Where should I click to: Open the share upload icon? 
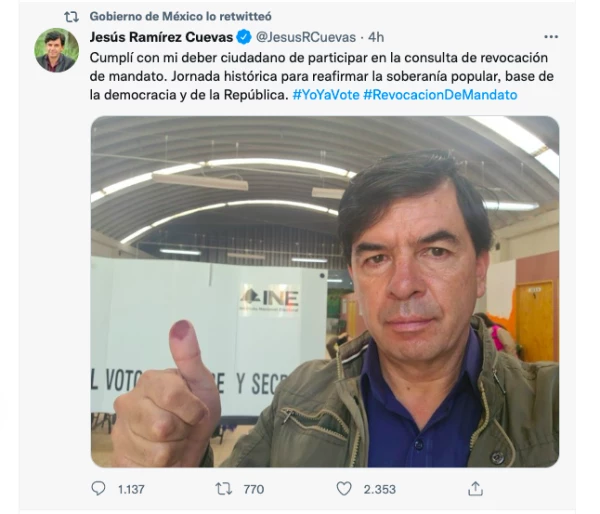click(475, 489)
